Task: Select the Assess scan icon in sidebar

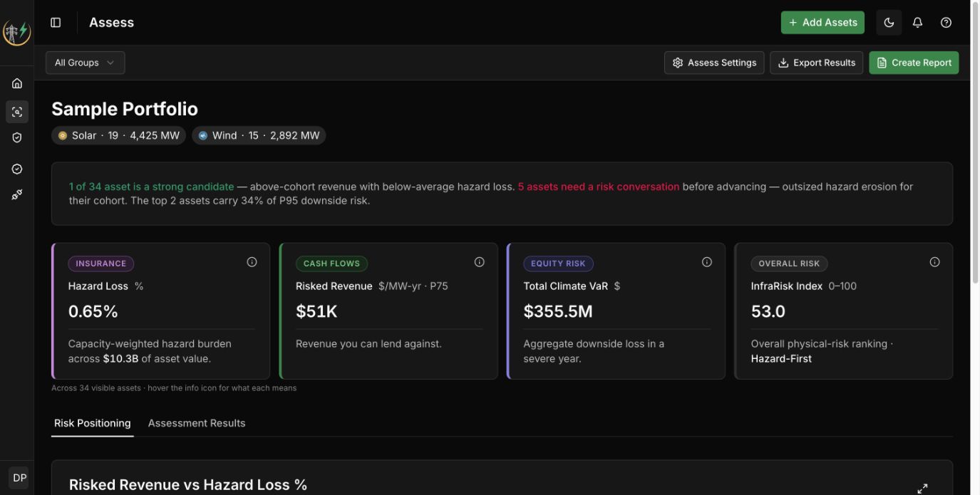Action: pyautogui.click(x=17, y=112)
